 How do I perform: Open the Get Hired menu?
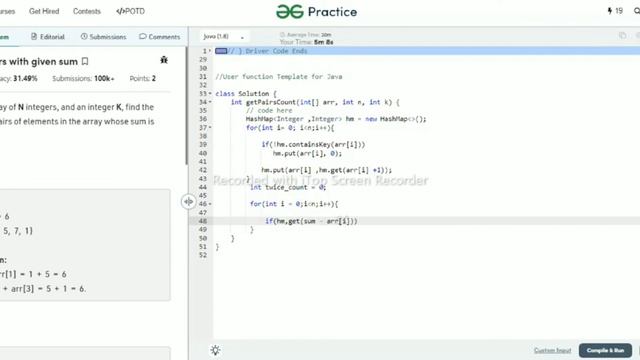tap(44, 11)
